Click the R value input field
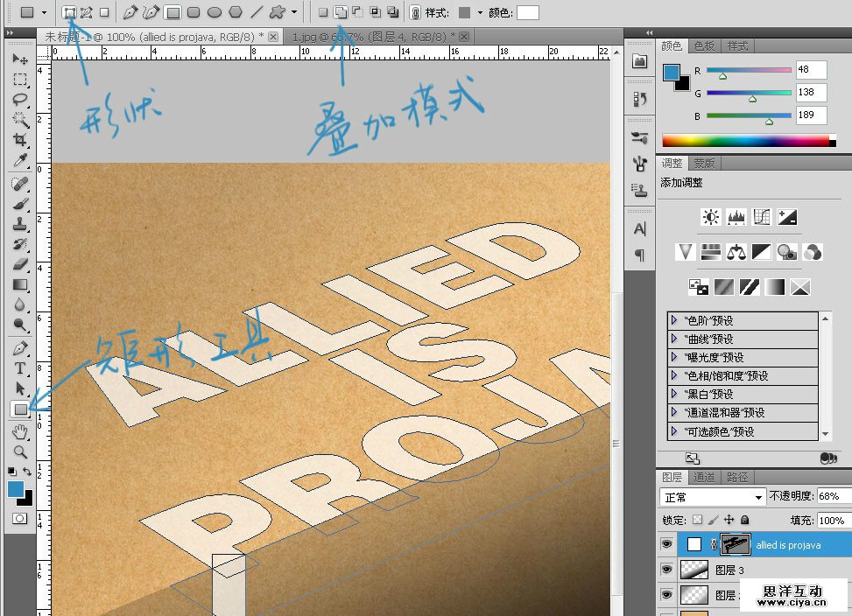 point(811,70)
